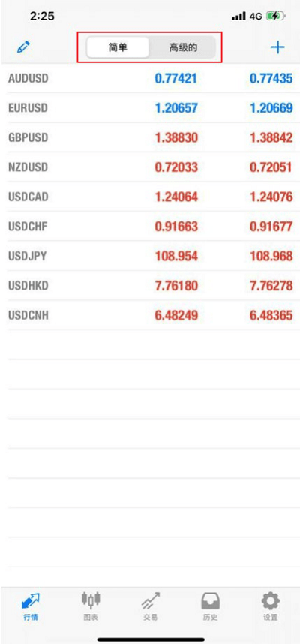Tap USDJPY bid price 108.954
The width and height of the screenshot is (300, 644).
[x=176, y=256]
